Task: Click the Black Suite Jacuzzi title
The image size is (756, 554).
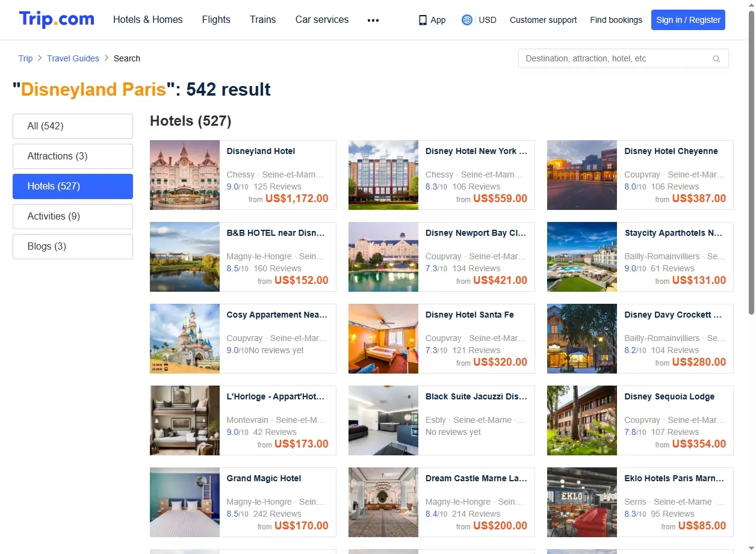Action: point(476,397)
